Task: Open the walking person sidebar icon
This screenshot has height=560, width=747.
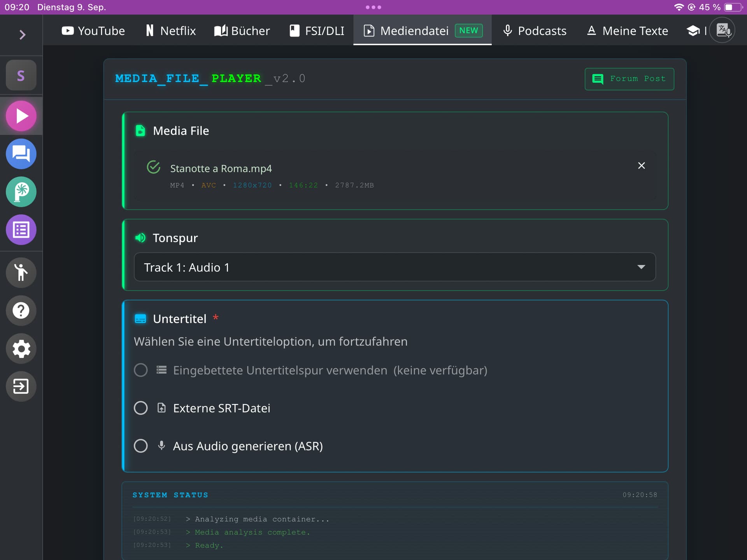Action: click(x=21, y=273)
